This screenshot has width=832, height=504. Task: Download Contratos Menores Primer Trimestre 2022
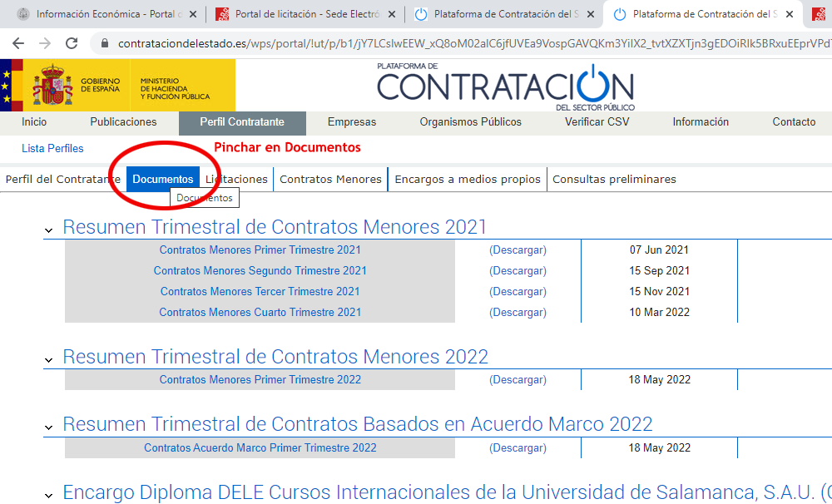click(x=518, y=380)
